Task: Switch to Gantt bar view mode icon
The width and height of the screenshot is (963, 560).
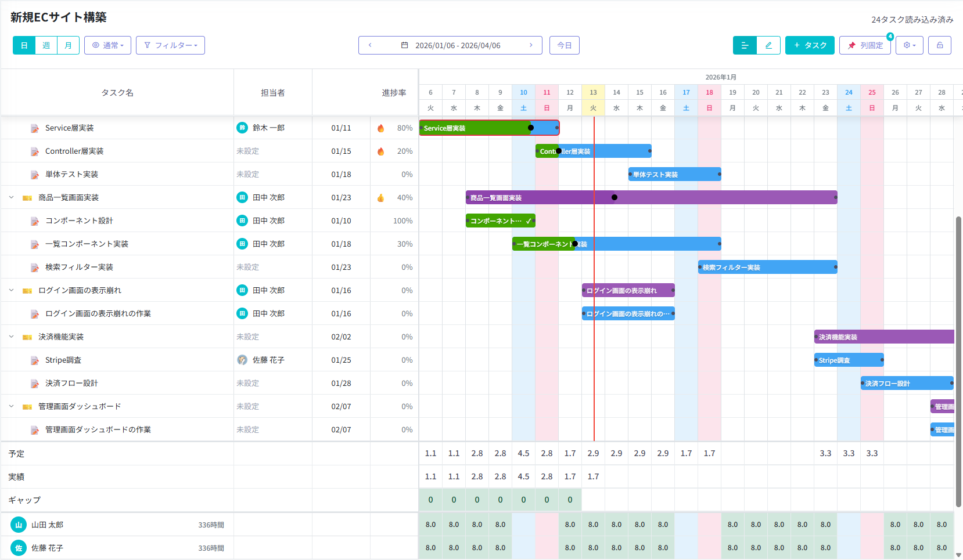Action: click(x=745, y=45)
